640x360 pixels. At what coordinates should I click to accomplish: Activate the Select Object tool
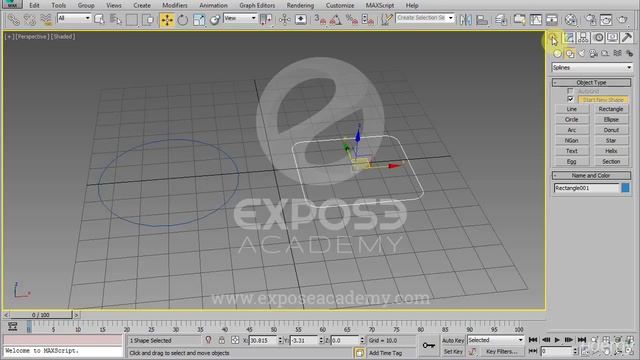99,20
